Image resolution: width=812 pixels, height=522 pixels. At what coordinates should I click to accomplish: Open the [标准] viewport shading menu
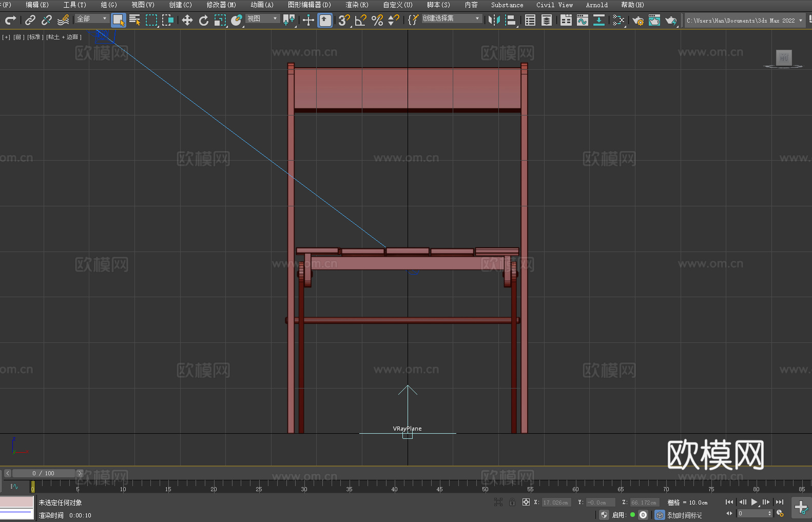click(x=35, y=37)
